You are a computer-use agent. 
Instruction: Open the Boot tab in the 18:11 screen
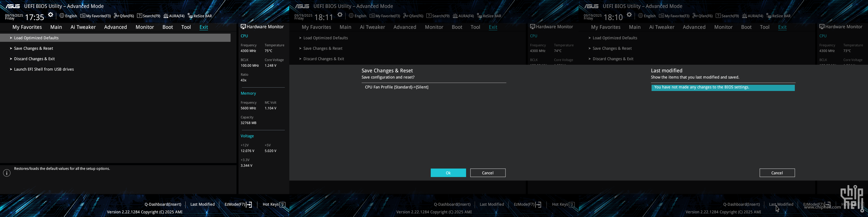457,27
